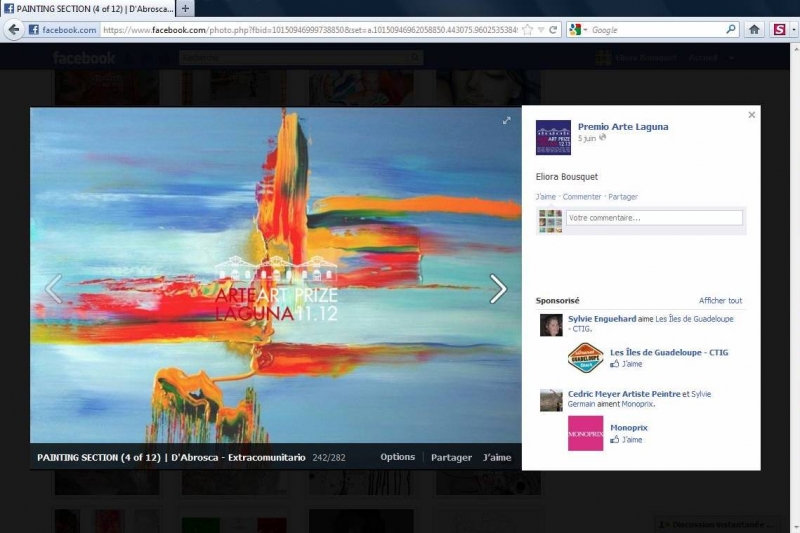The height and width of the screenshot is (533, 800).
Task: Reload the page with refresh icon
Action: (x=553, y=30)
